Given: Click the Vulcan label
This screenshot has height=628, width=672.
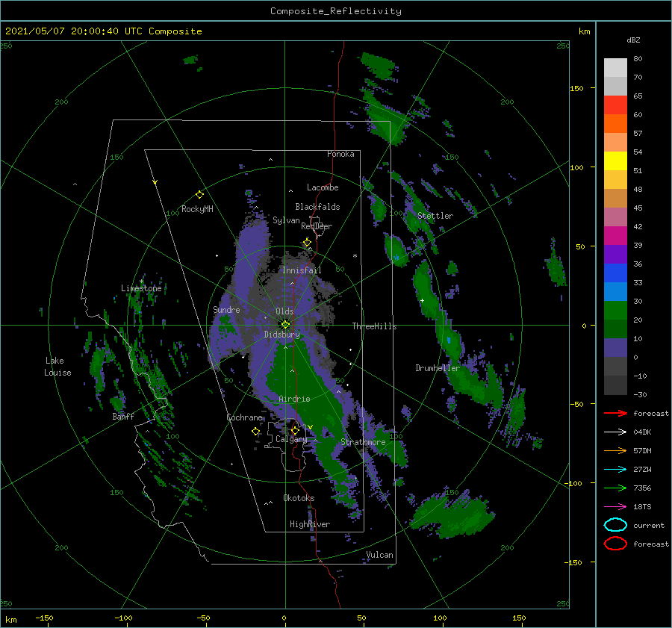Looking at the screenshot, I should coord(380,555).
